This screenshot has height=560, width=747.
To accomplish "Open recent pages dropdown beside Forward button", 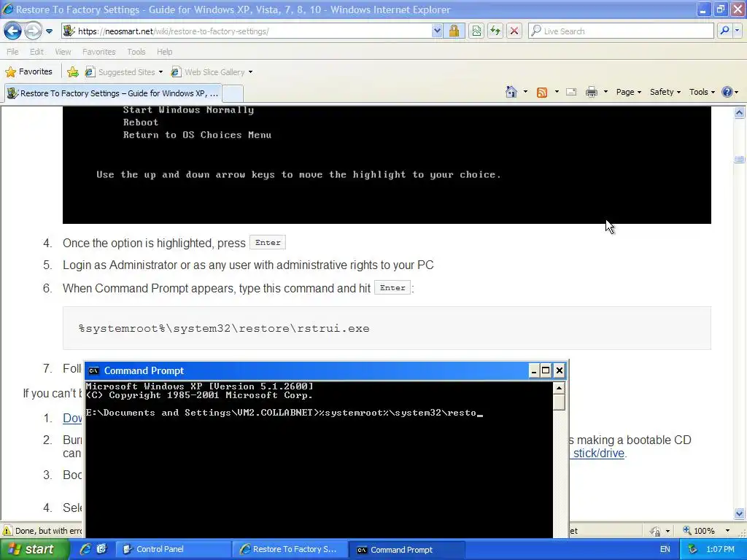I will coord(49,31).
